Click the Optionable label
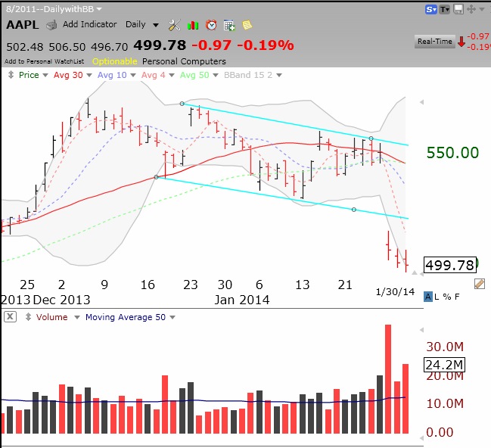This screenshot has width=491, height=448. pyautogui.click(x=114, y=61)
